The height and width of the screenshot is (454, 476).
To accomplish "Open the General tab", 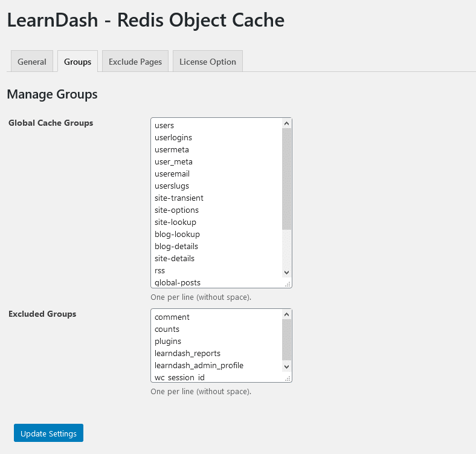I will coord(32,62).
